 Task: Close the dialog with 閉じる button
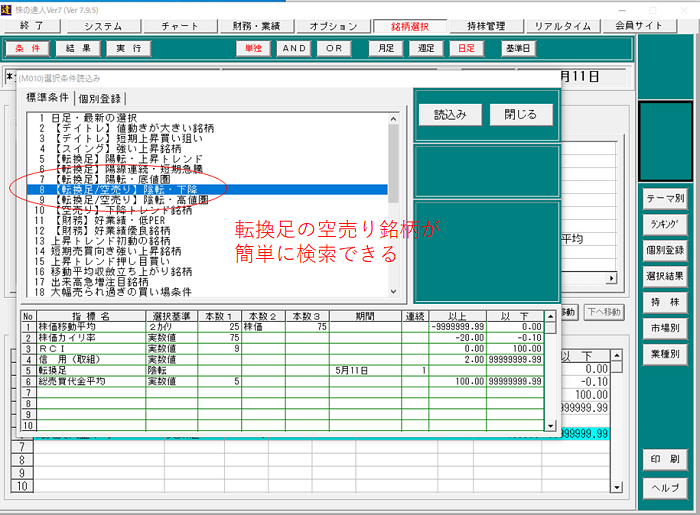[x=520, y=114]
